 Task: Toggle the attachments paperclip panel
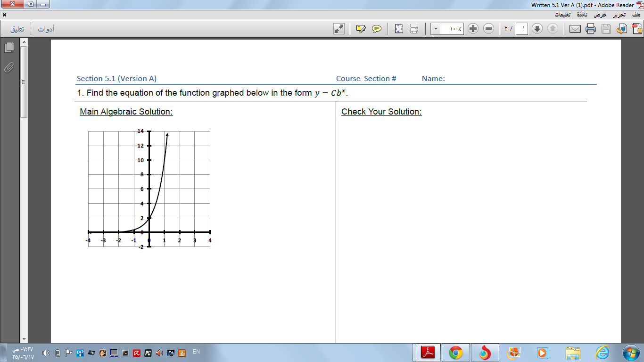point(8,66)
